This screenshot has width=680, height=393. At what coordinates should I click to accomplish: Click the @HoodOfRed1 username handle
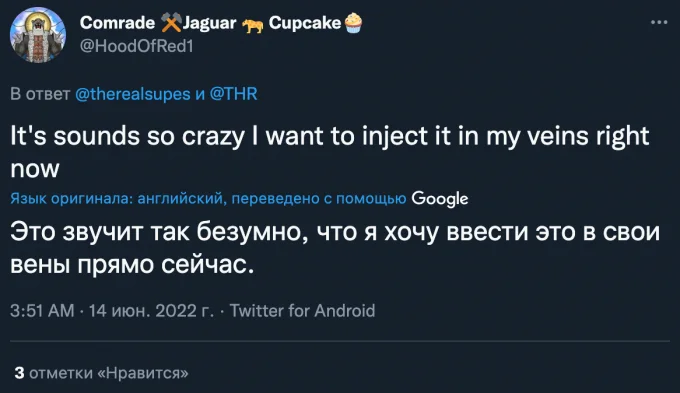137,46
